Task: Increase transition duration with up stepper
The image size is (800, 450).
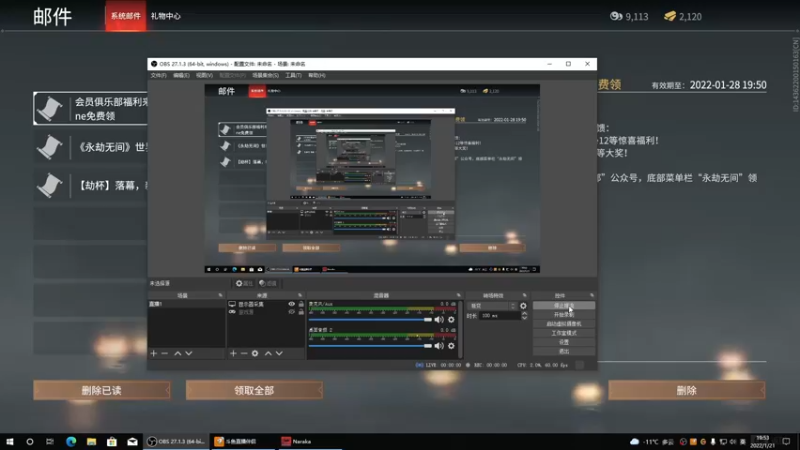Action: 524,313
